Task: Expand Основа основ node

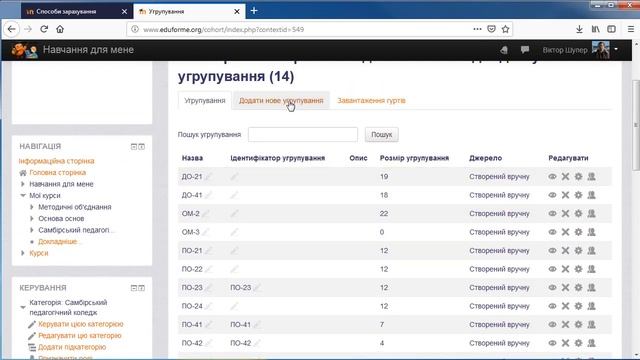Action: click(x=32, y=218)
